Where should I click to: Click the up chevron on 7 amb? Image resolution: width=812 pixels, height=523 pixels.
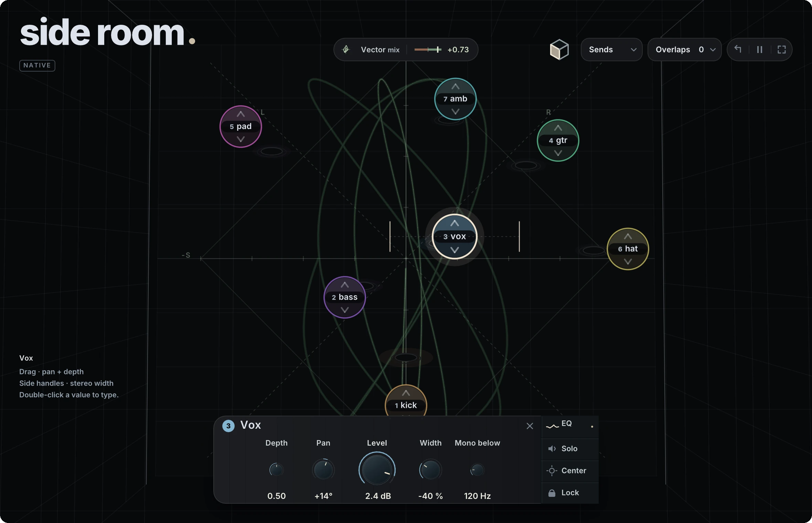point(455,86)
